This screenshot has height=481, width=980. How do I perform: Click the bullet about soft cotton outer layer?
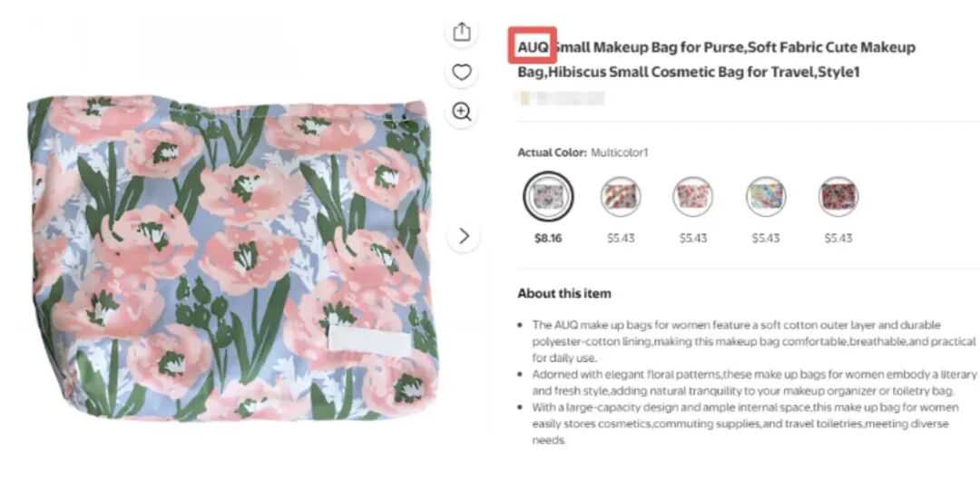pyautogui.click(x=753, y=341)
